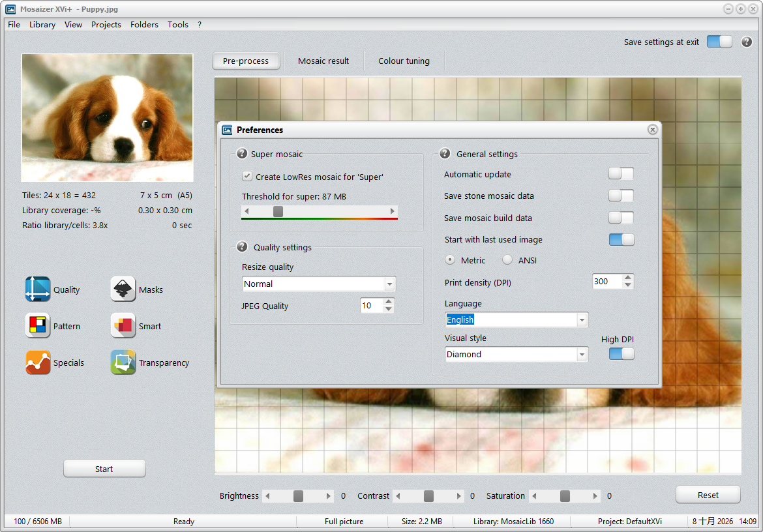Enable Save stone mosaic data switch
Viewport: 763px width, 532px height.
coord(621,196)
